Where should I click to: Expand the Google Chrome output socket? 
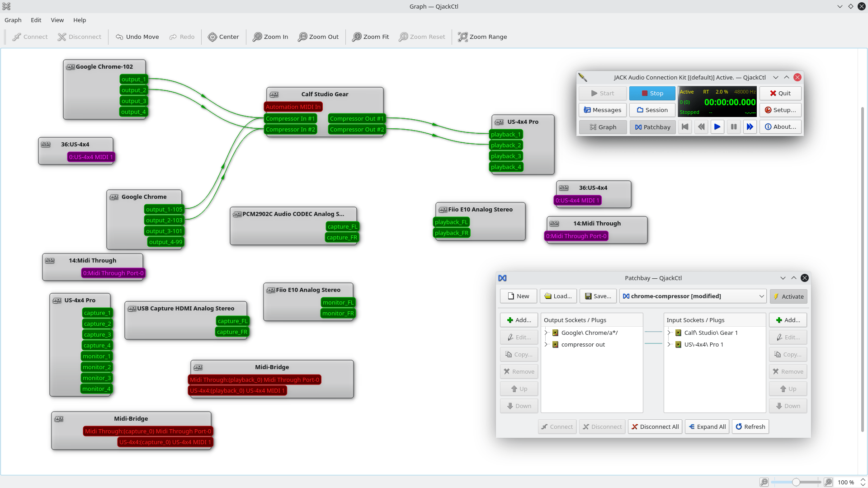point(546,333)
